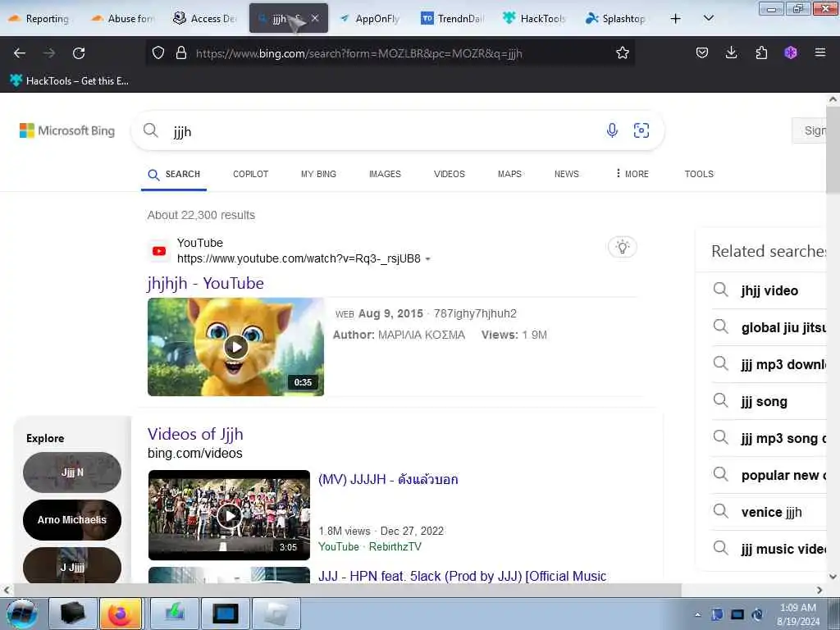Play the jhjhjh cat video thumbnail

coord(235,347)
